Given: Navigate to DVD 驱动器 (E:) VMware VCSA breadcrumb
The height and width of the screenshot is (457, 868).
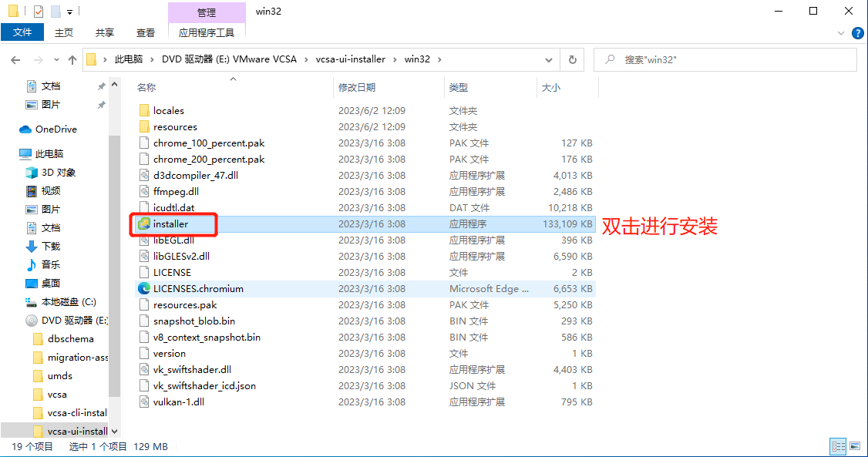Looking at the screenshot, I should click(229, 59).
